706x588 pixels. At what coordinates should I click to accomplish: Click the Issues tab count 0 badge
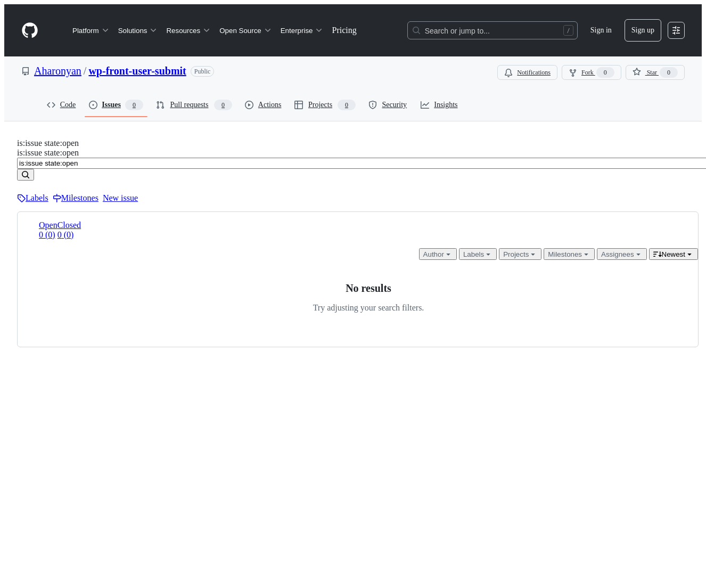click(x=134, y=105)
